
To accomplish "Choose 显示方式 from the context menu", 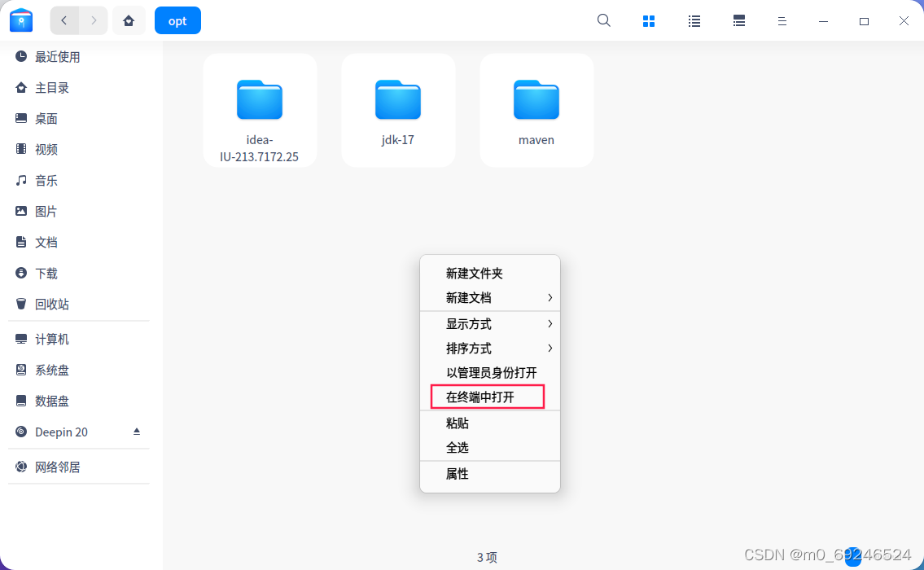I will (490, 323).
